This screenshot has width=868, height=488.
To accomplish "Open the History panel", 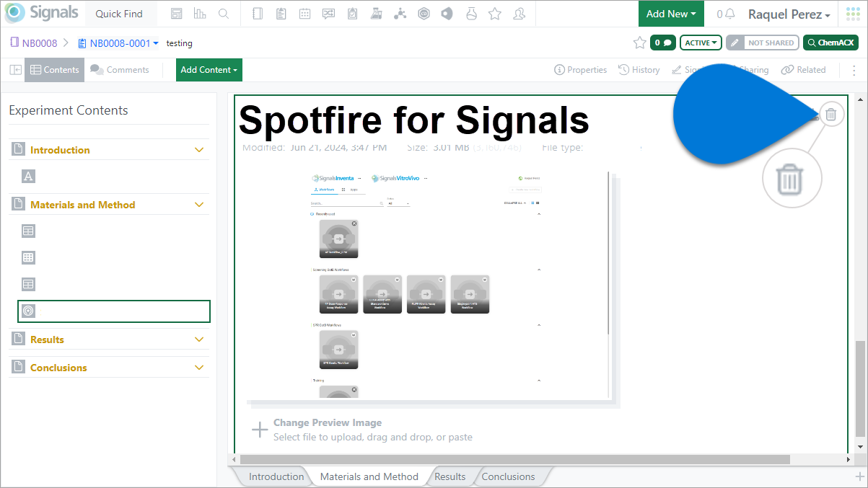I will [639, 70].
